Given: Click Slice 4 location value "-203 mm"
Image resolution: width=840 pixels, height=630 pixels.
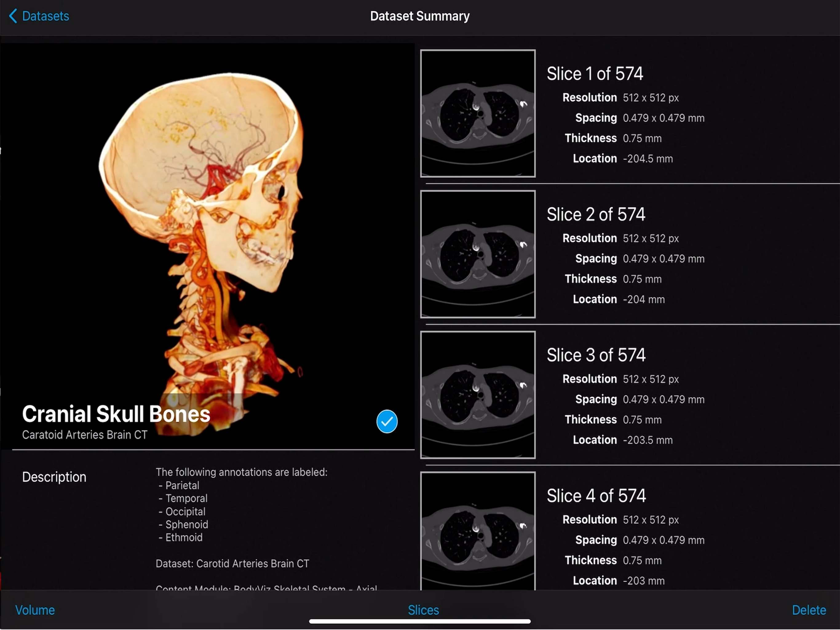Looking at the screenshot, I should 644,580.
